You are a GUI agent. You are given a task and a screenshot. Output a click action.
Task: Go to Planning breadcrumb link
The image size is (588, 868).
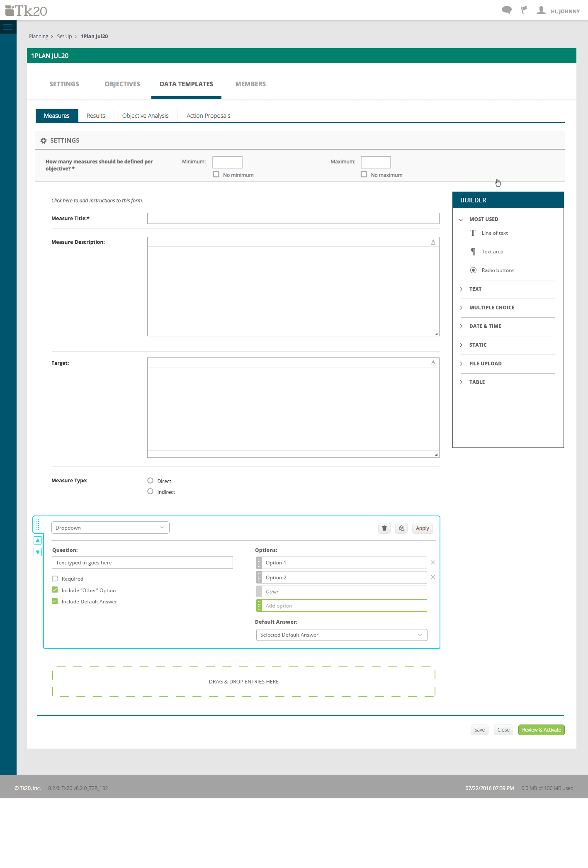coord(39,36)
